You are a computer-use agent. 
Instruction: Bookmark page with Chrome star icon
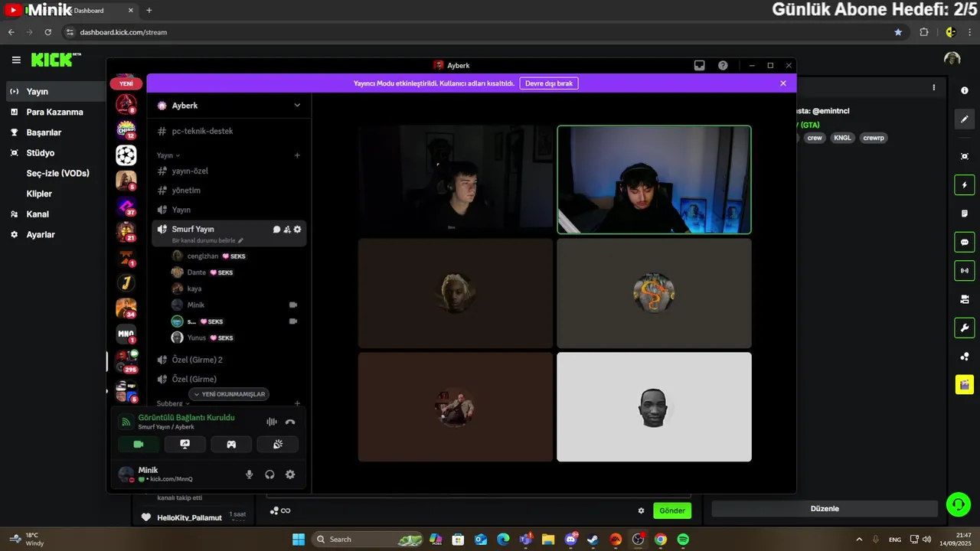pyautogui.click(x=898, y=32)
